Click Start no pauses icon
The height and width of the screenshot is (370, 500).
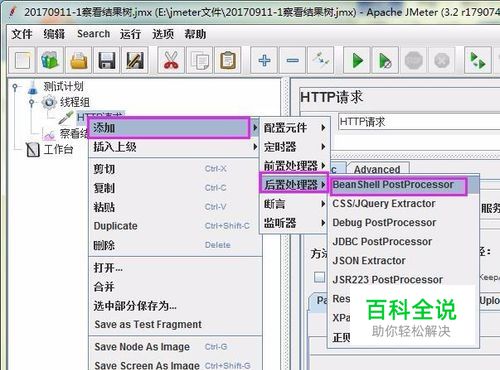pos(385,61)
